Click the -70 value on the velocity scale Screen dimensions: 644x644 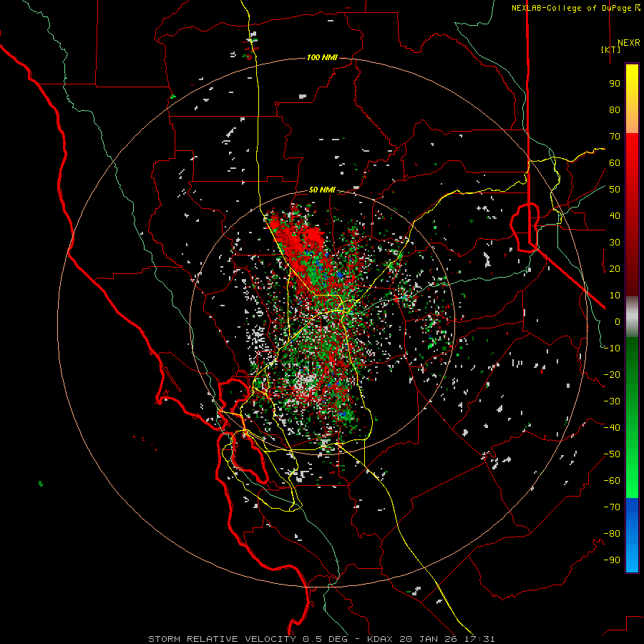click(x=612, y=507)
